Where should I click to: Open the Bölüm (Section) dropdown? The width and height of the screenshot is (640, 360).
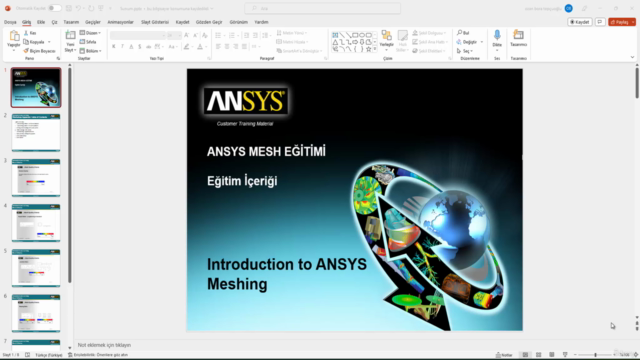click(x=90, y=51)
